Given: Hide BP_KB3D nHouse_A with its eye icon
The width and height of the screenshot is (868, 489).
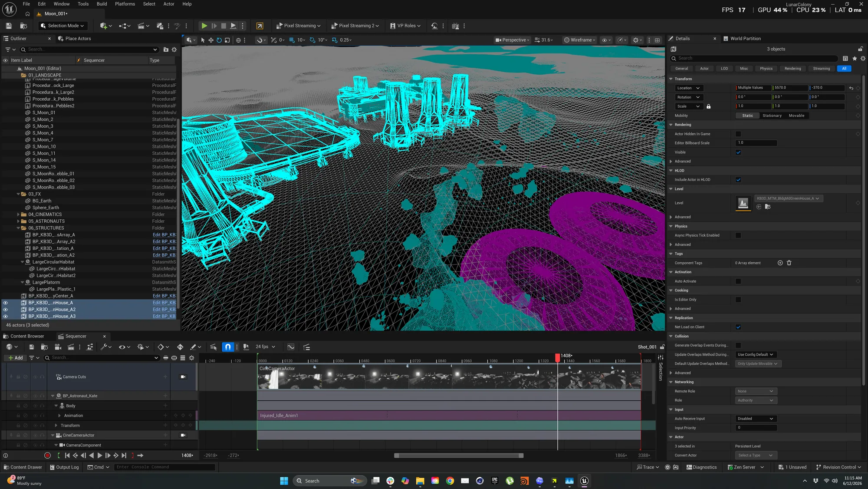Looking at the screenshot, I should (5, 303).
